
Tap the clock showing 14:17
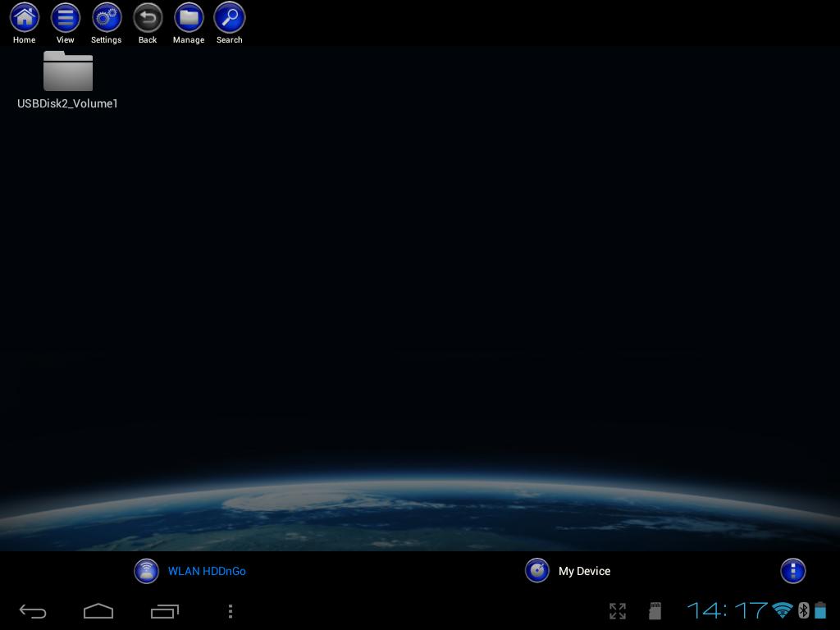(x=728, y=610)
